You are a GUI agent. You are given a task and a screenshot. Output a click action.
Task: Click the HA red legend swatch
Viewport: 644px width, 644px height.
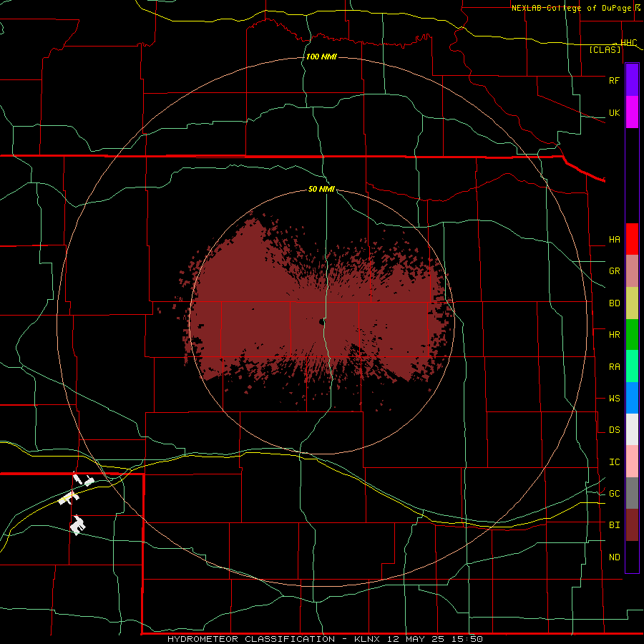tap(632, 239)
